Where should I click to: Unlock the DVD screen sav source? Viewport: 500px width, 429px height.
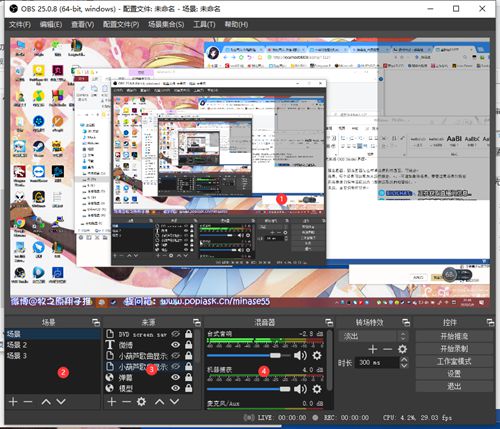(189, 334)
